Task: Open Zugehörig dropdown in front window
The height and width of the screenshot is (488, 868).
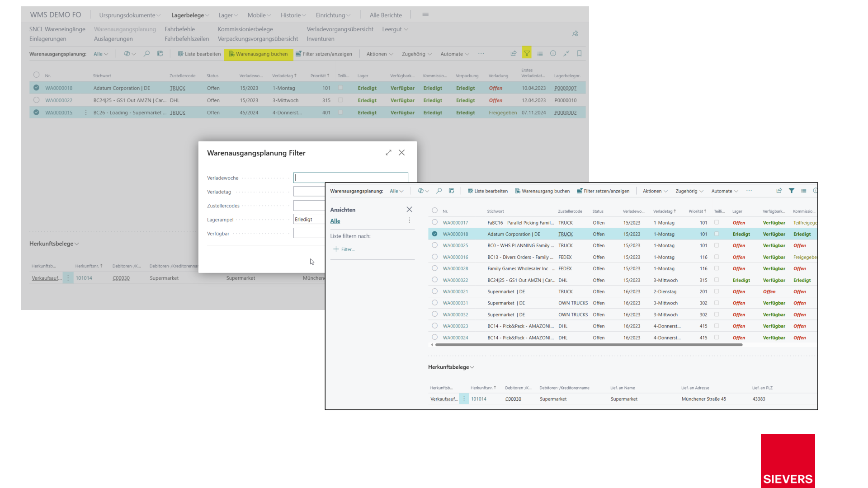Action: [x=689, y=191]
